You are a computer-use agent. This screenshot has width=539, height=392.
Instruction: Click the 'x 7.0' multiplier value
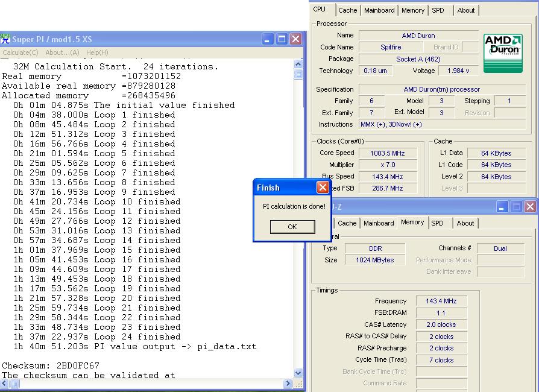pos(388,165)
